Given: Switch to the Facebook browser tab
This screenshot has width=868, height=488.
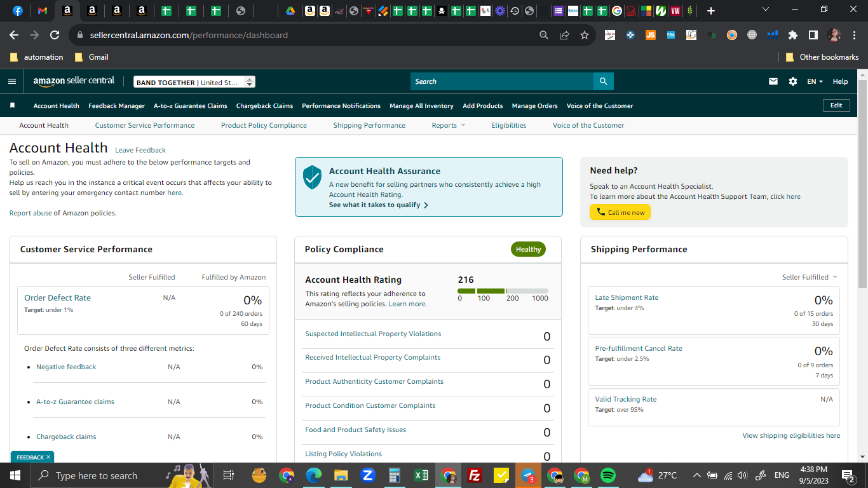Looking at the screenshot, I should click(x=18, y=11).
